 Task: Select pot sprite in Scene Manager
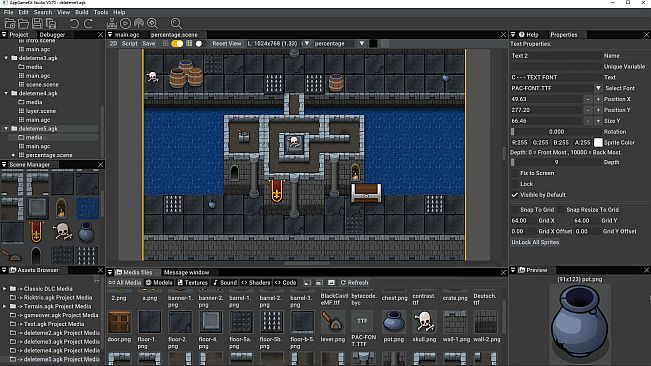(86, 232)
